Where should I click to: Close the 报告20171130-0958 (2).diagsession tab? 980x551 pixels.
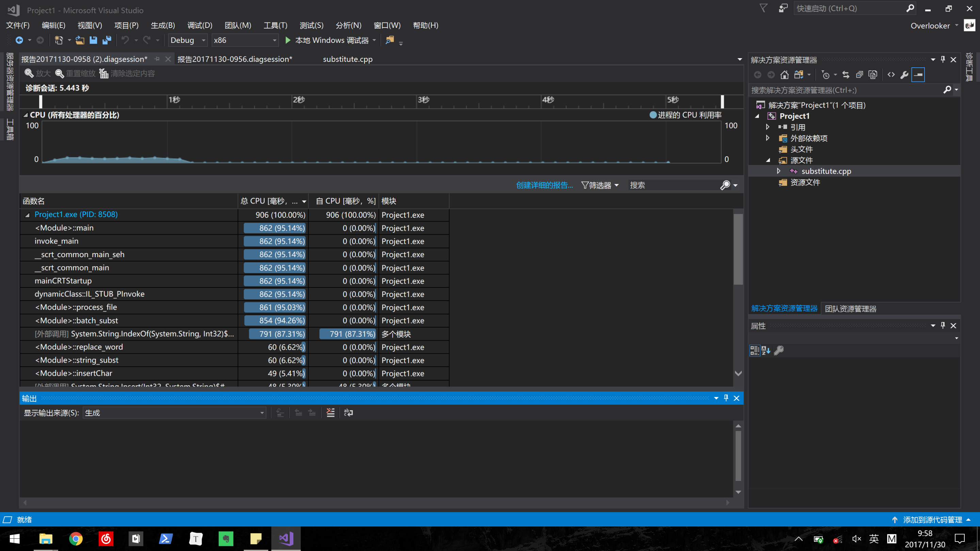pyautogui.click(x=168, y=59)
